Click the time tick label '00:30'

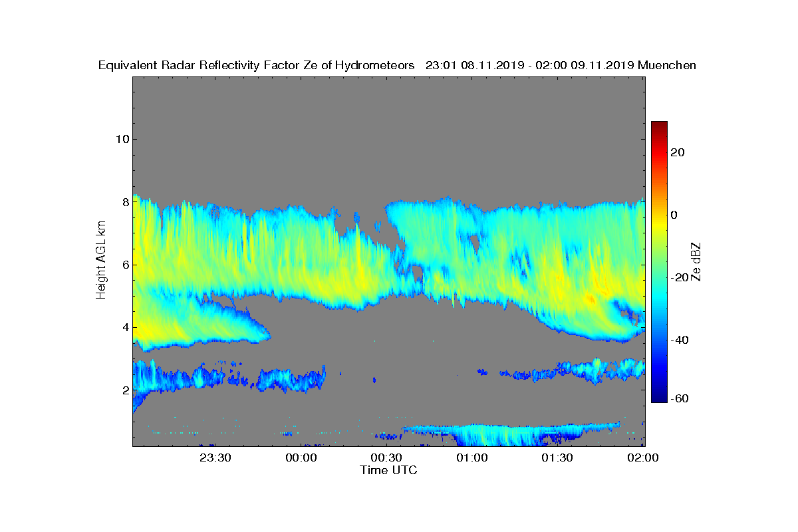(x=386, y=458)
